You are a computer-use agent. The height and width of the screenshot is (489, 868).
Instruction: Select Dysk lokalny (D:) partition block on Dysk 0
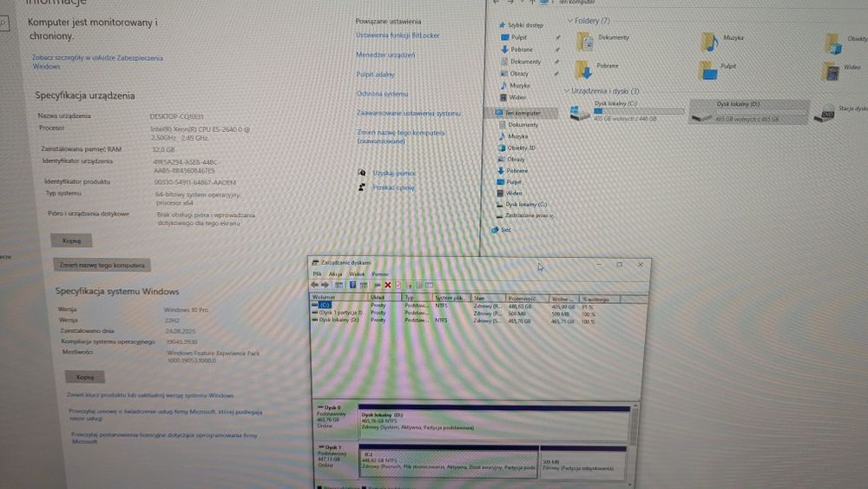[494, 422]
